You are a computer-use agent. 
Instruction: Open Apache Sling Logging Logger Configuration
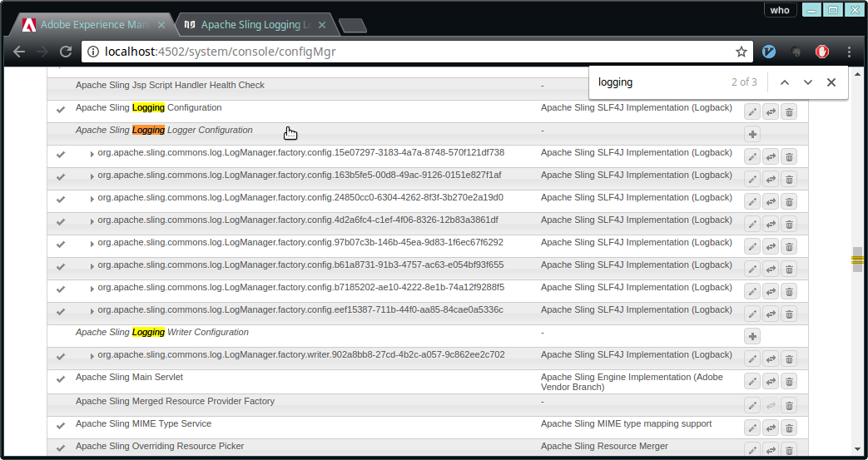[164, 130]
